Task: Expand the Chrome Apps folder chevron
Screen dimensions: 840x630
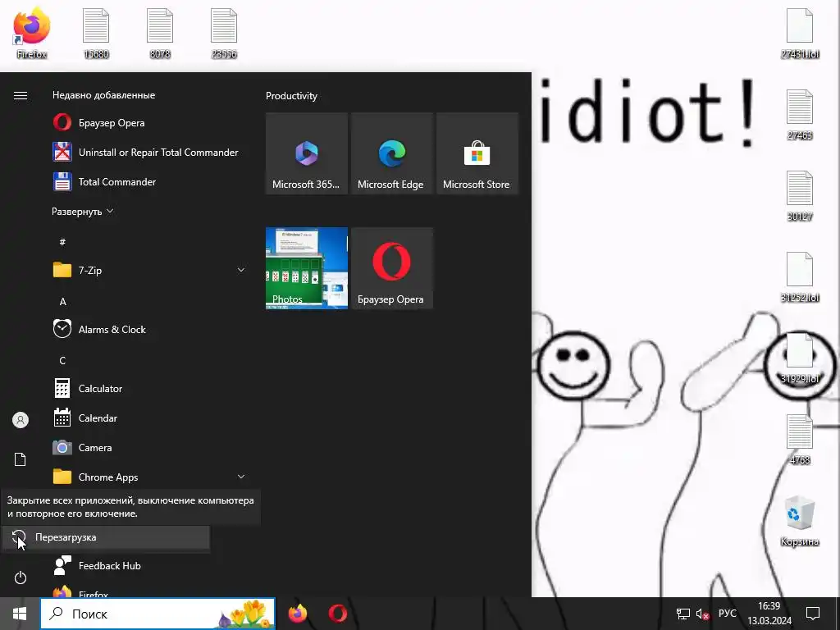Action: click(x=241, y=477)
